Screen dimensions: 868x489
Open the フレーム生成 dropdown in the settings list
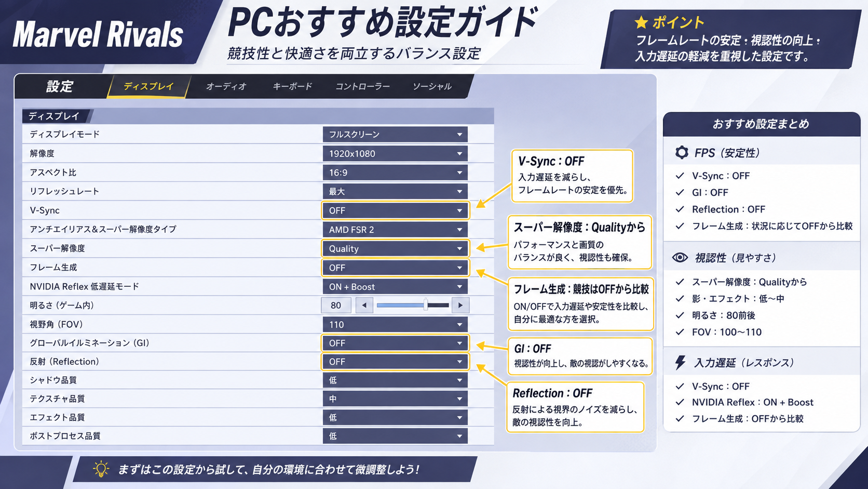pyautogui.click(x=395, y=268)
